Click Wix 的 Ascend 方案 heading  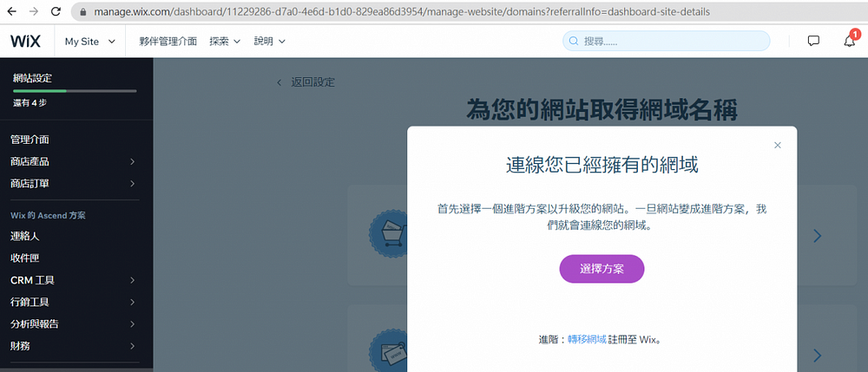click(x=48, y=215)
